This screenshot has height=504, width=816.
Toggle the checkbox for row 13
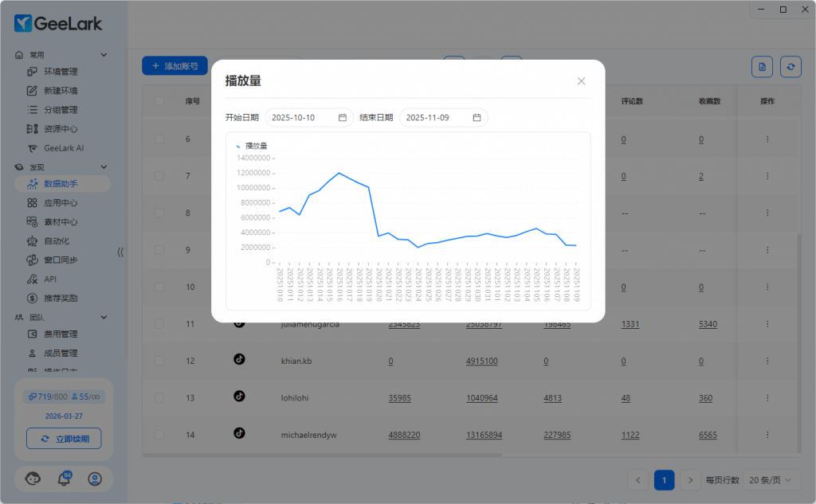(159, 397)
